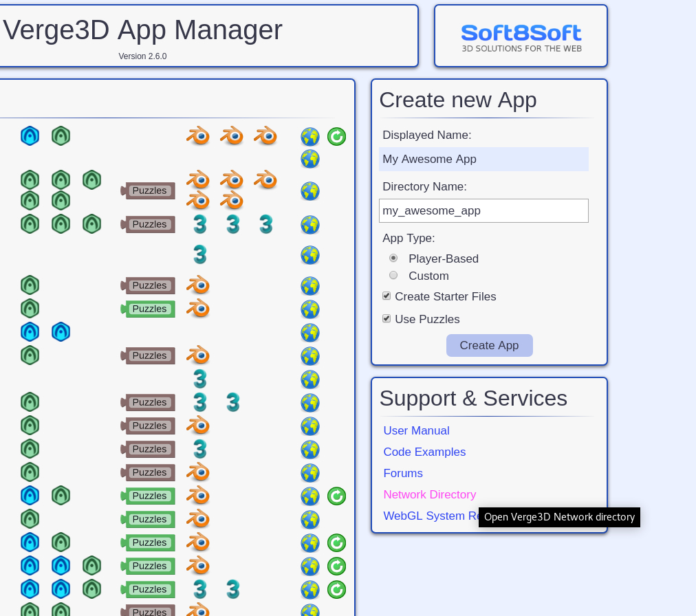Image resolution: width=696 pixels, height=616 pixels.
Task: Open gray Puzzles beside two 3ds Max icons
Action: (148, 402)
